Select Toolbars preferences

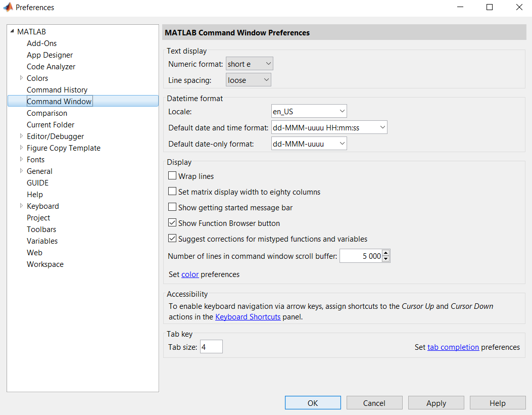[41, 229]
